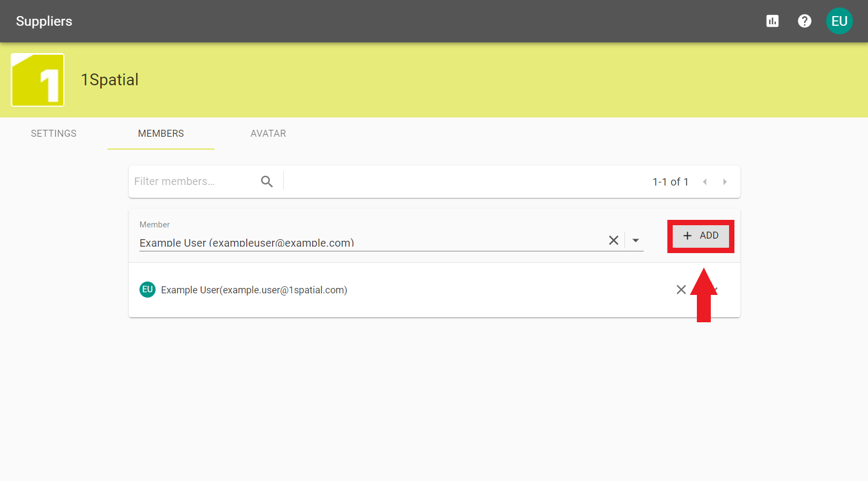
Task: Open the AVATAR tab
Action: click(x=268, y=134)
